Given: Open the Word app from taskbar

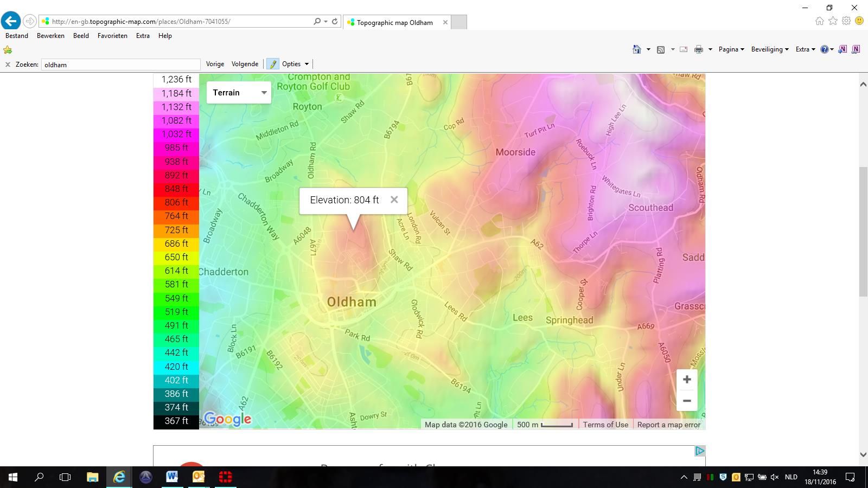Looking at the screenshot, I should (x=172, y=477).
